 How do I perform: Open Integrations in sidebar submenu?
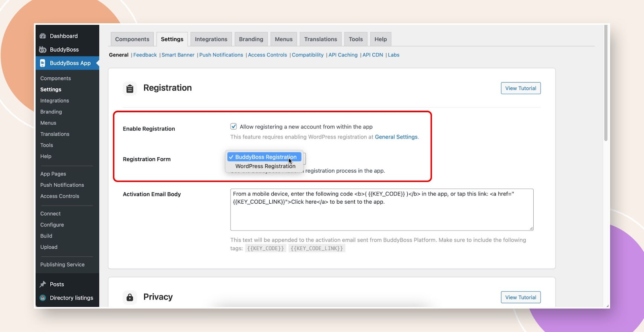coord(54,101)
